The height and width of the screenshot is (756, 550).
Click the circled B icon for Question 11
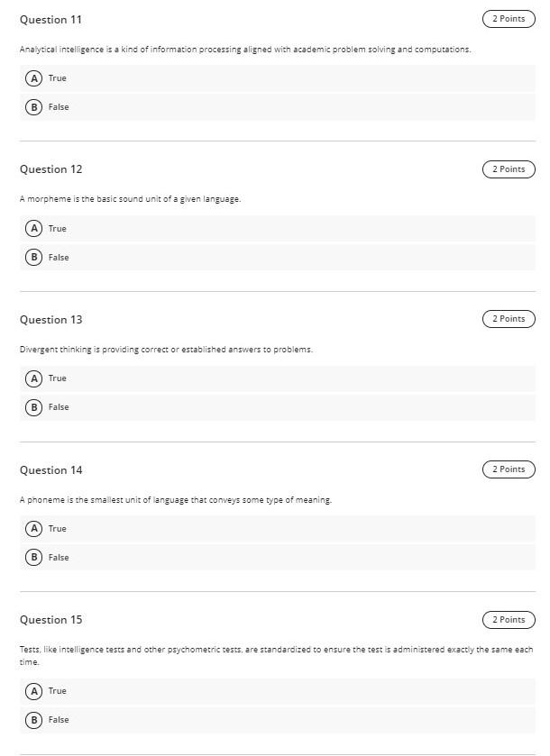34,107
